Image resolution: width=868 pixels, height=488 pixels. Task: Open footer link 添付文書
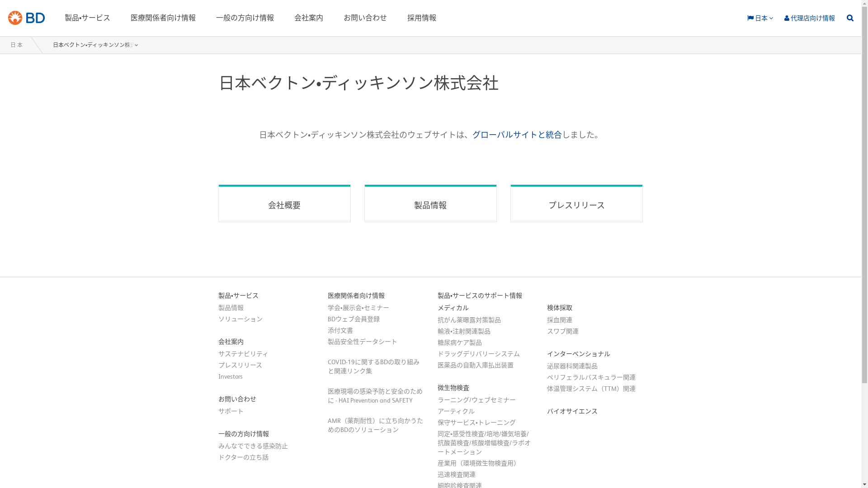[340, 330]
